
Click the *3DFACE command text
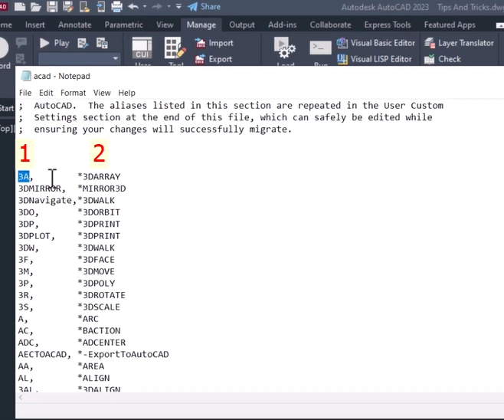click(x=96, y=260)
